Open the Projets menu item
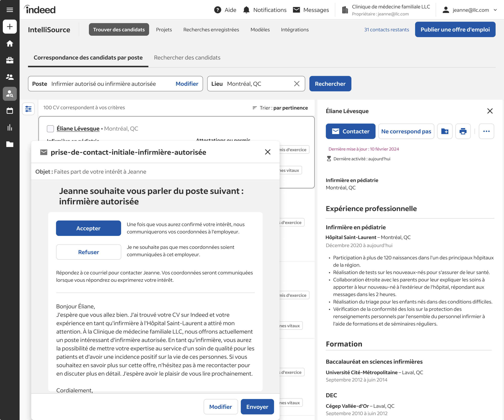504x420 pixels. point(164,30)
